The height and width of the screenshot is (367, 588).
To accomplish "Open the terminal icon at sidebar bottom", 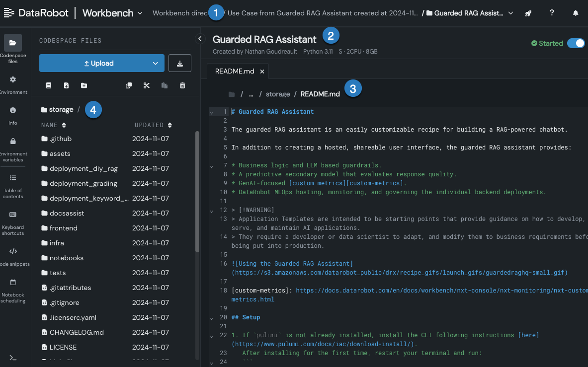I will 13,358.
